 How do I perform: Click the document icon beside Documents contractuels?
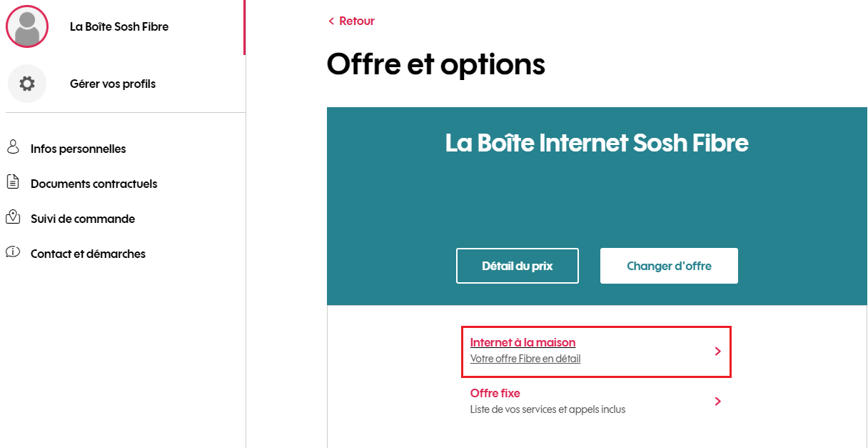[x=13, y=182]
